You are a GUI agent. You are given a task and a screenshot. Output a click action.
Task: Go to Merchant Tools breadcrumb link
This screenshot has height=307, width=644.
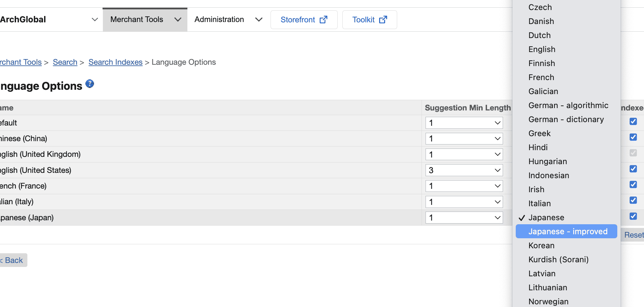(x=21, y=62)
